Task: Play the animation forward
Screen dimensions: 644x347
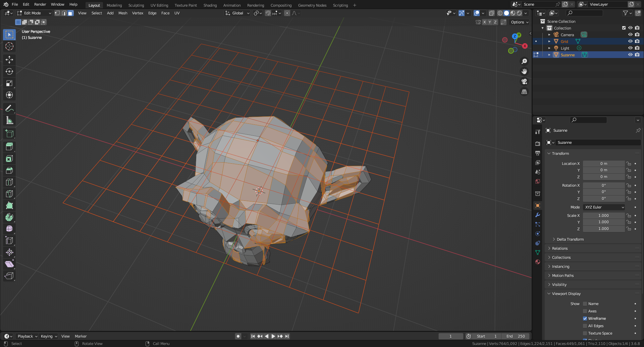Action: coord(273,336)
